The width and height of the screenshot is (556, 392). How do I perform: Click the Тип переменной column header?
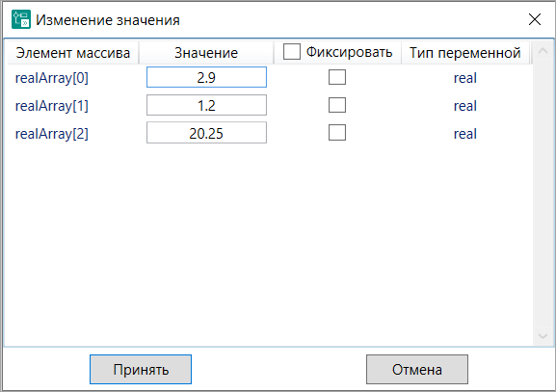[465, 53]
